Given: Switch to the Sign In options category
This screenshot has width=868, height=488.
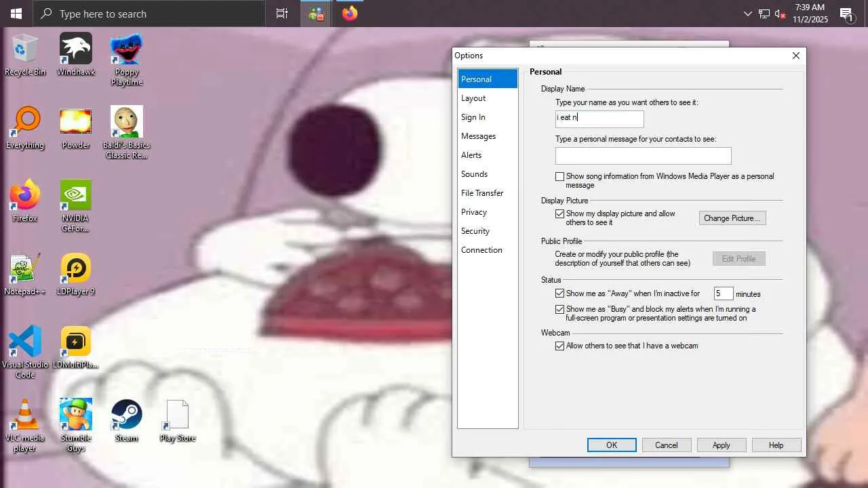Looking at the screenshot, I should (x=488, y=117).
